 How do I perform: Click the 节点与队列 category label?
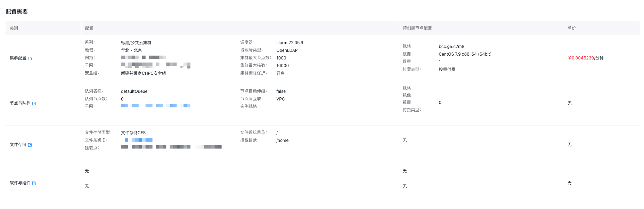pos(20,103)
